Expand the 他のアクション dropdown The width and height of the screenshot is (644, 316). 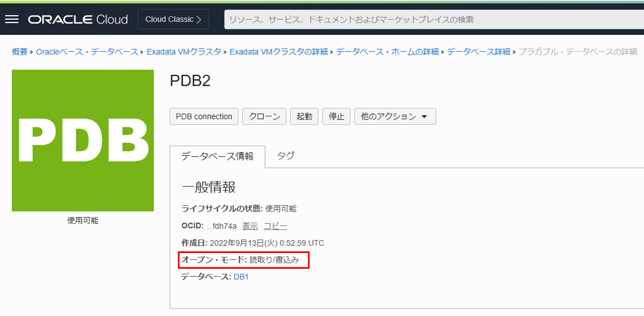click(394, 116)
